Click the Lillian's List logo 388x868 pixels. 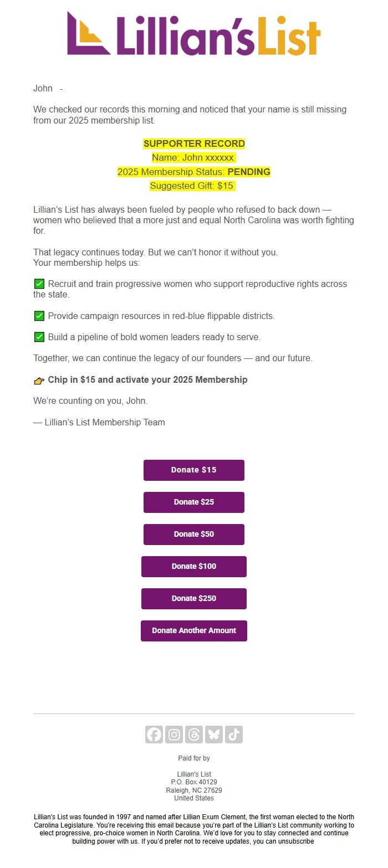[194, 33]
